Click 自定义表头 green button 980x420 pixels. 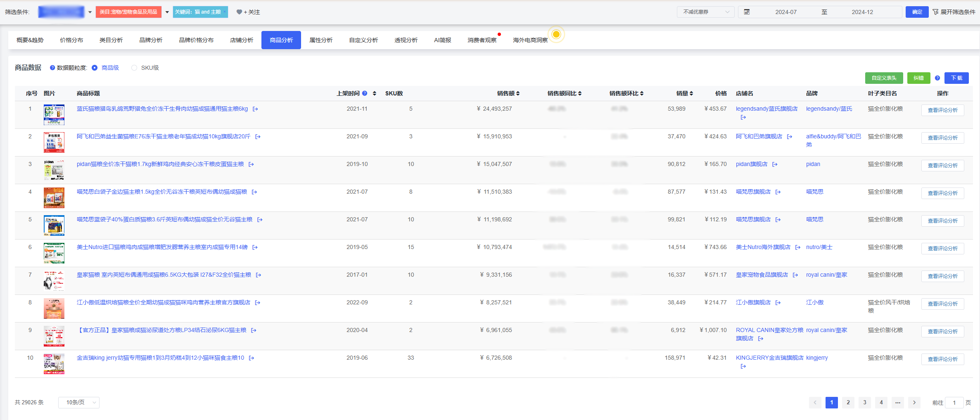coord(884,78)
